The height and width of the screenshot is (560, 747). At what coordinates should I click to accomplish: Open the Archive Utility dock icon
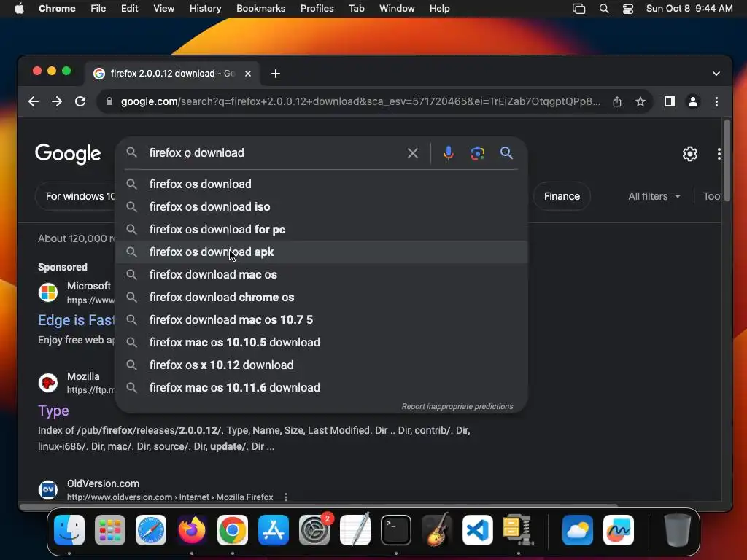[x=519, y=530]
